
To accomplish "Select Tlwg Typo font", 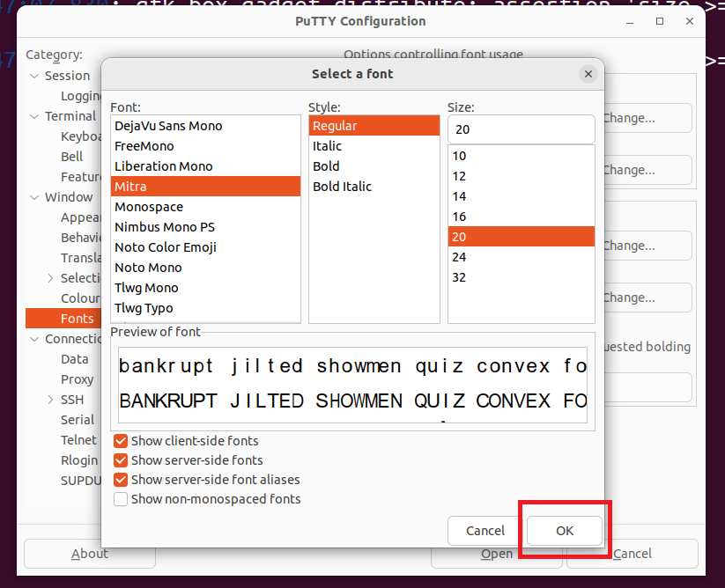I will (206, 309).
